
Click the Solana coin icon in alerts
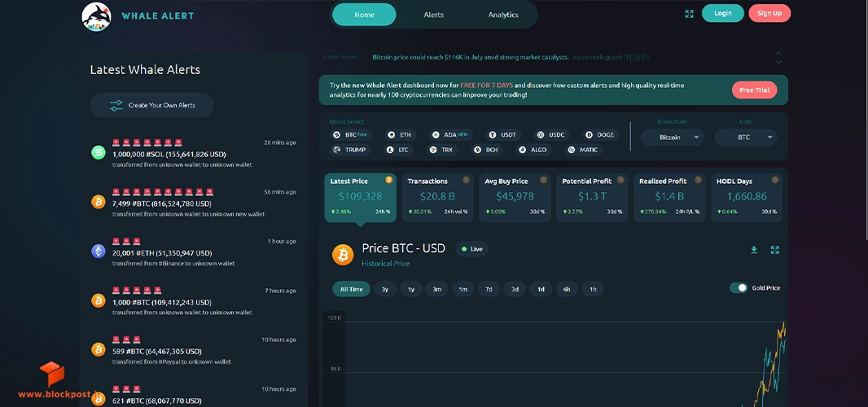[99, 153]
